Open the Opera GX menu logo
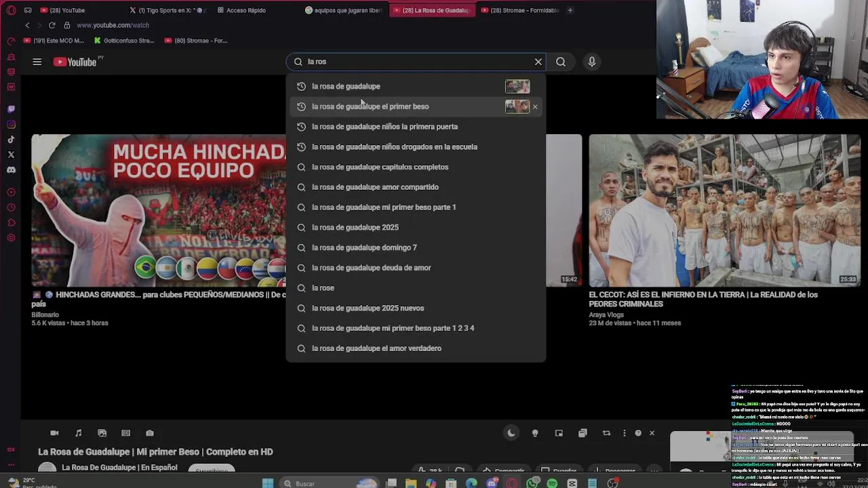Image resolution: width=868 pixels, height=488 pixels. click(11, 10)
